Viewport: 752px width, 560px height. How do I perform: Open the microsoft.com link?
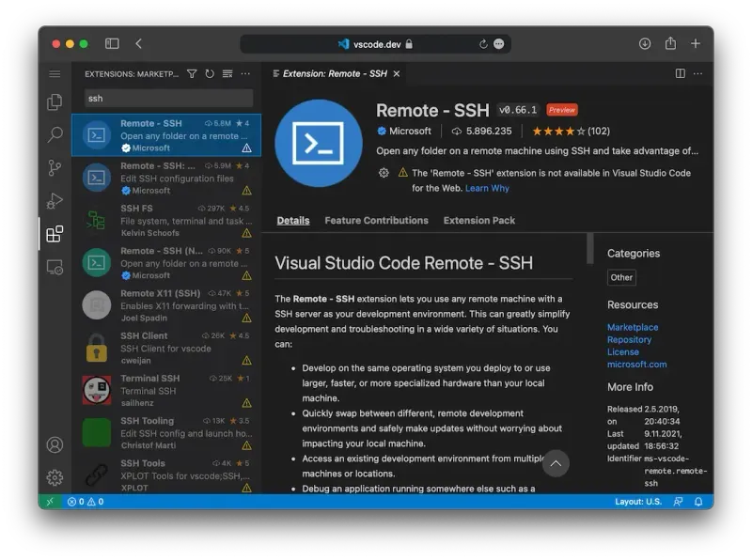(x=637, y=365)
